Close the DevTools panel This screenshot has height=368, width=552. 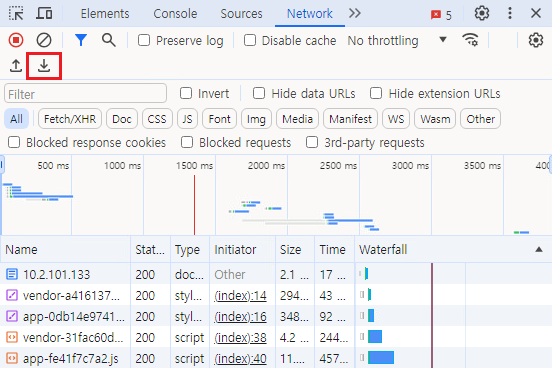click(536, 13)
